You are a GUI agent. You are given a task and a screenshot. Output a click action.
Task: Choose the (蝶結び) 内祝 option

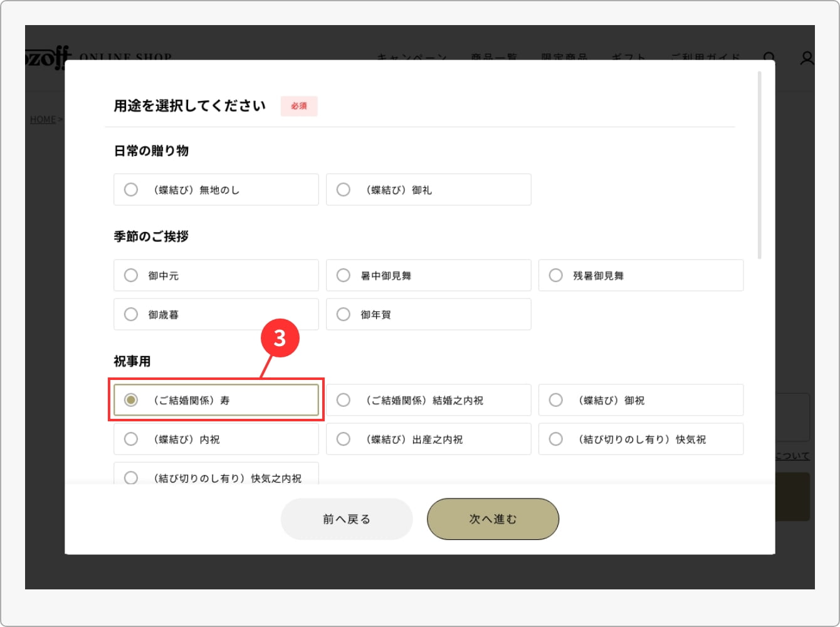point(131,439)
